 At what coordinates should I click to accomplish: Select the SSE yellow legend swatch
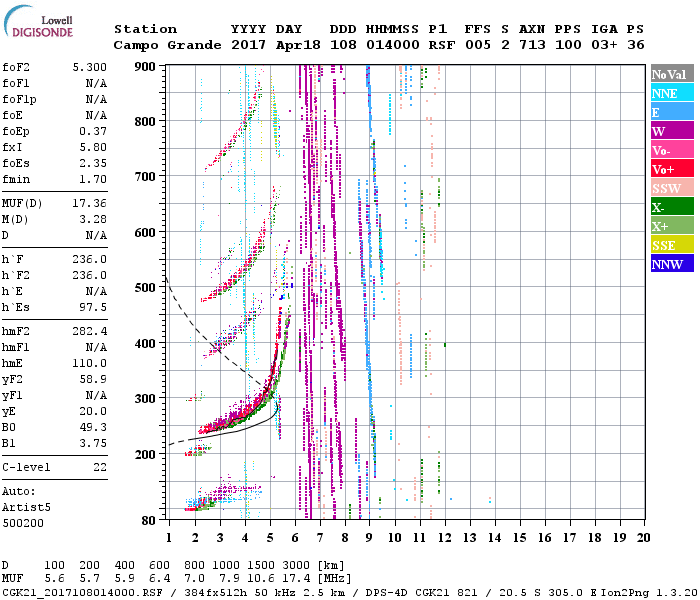tap(672, 245)
